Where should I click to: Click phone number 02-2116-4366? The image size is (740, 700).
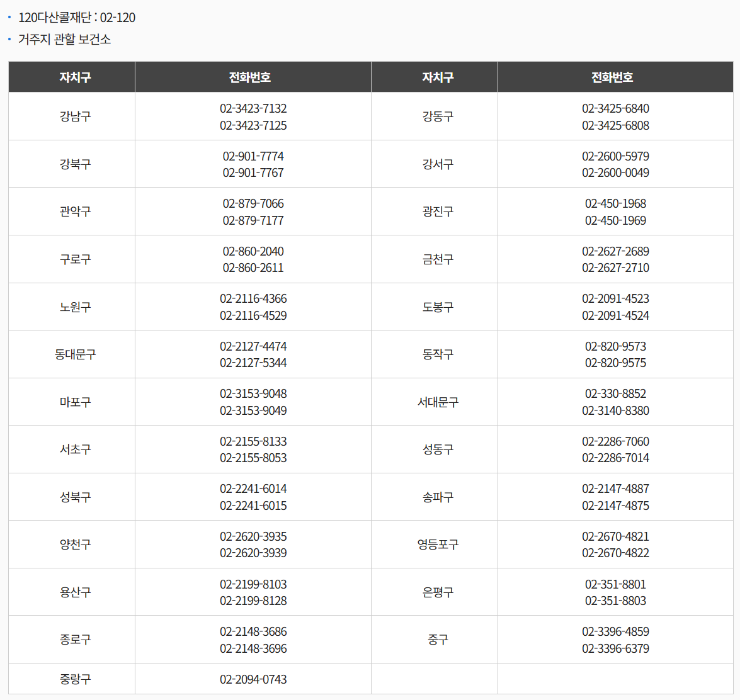pos(253,298)
